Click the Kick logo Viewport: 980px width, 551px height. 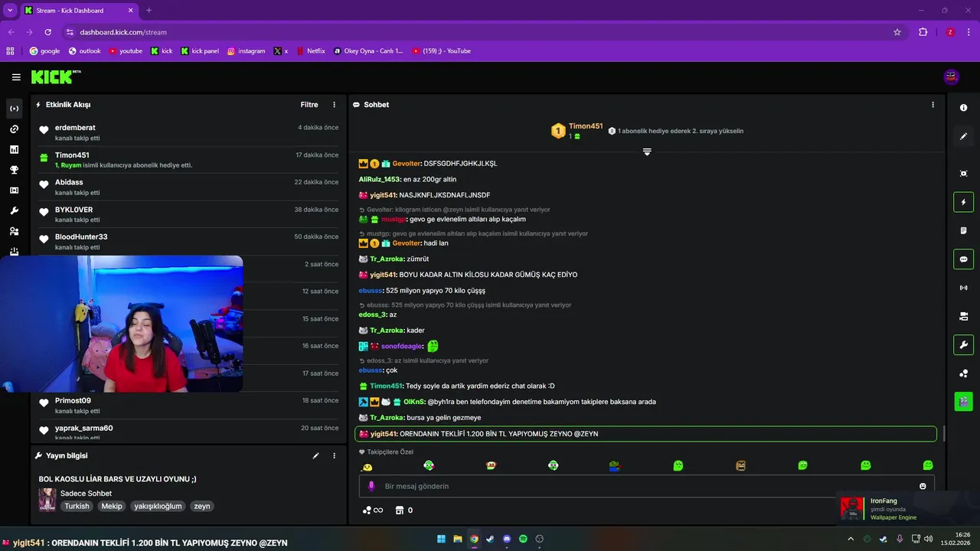click(x=56, y=77)
